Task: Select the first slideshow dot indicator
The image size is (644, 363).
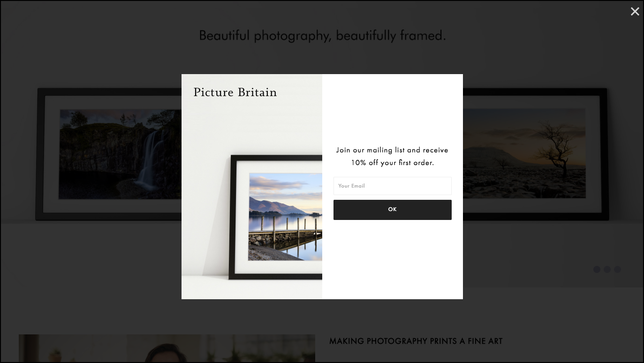Action: (x=597, y=269)
